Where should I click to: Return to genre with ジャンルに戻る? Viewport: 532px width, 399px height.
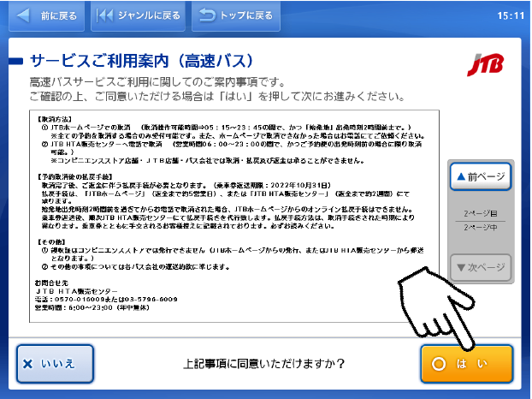pos(138,16)
